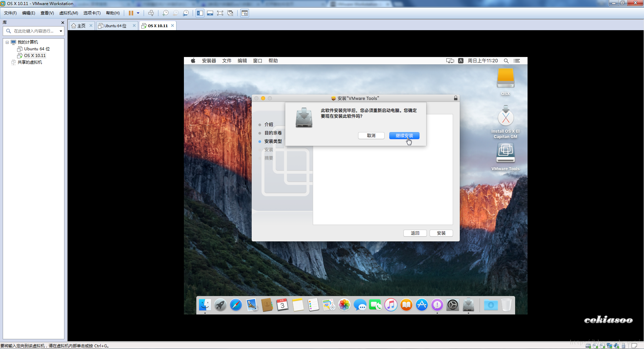The width and height of the screenshot is (644, 349).
Task: Click the VMware pause virtual machine icon
Action: coord(131,13)
